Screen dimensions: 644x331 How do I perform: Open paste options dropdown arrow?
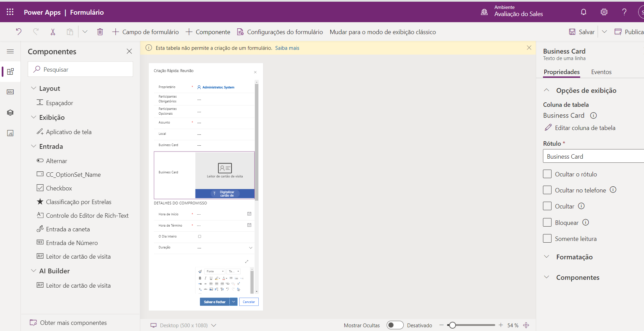click(85, 32)
